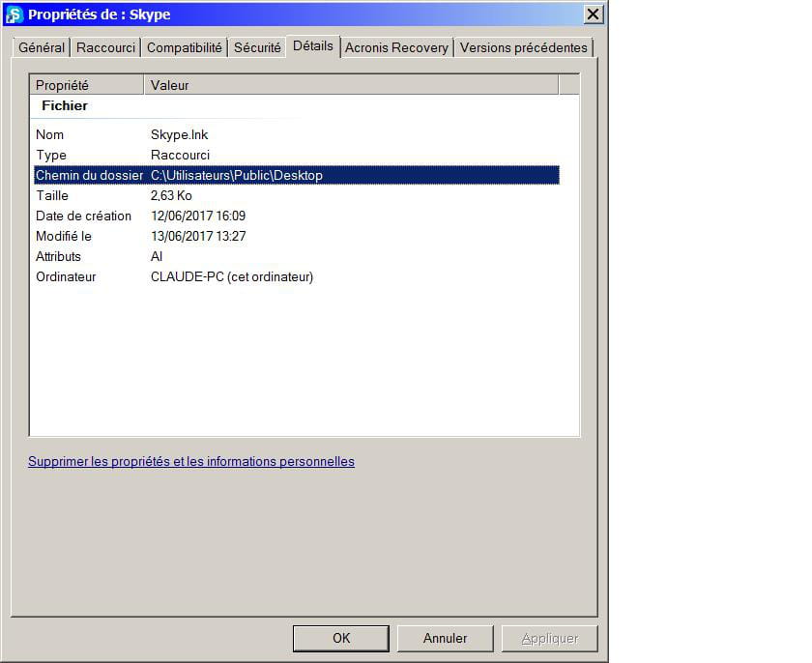812x663 pixels.
Task: Go to the Sécurité tab
Action: [257, 47]
